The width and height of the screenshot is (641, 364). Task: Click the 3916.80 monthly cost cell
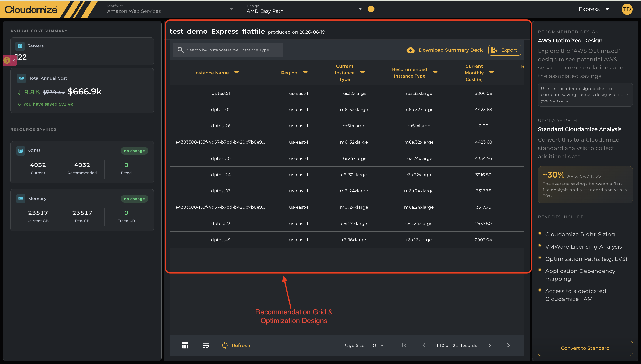pos(484,175)
